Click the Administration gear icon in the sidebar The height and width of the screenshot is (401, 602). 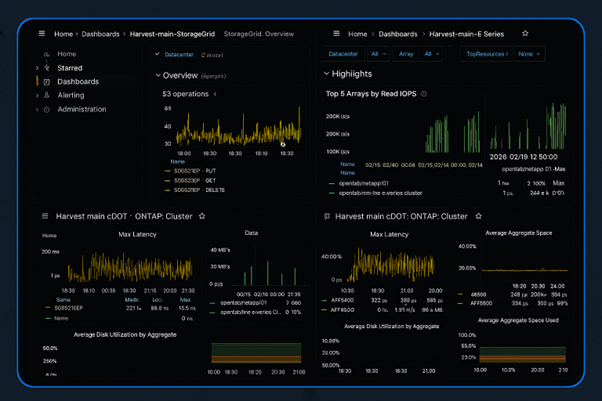point(47,109)
